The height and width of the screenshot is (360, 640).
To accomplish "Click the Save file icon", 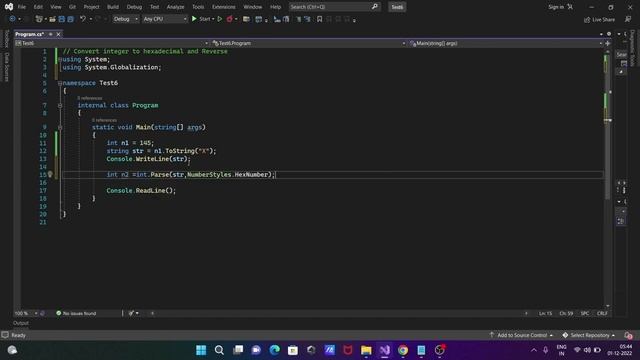I will pos(62,19).
